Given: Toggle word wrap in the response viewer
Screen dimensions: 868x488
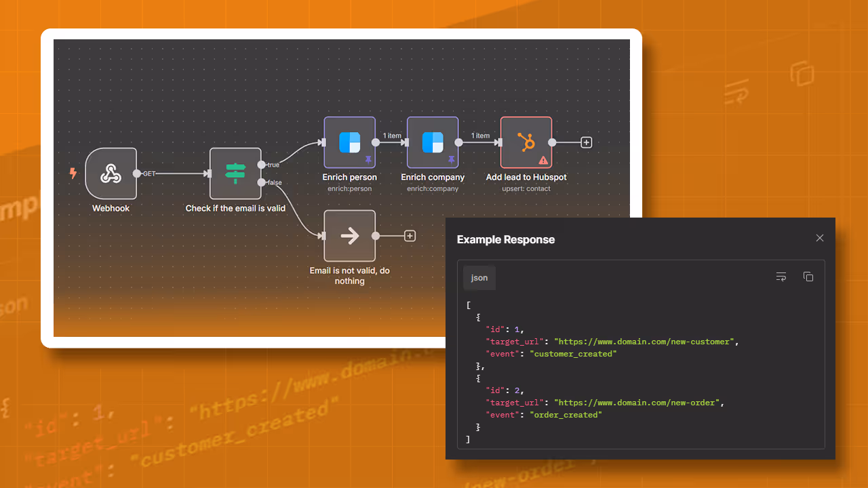Looking at the screenshot, I should [x=781, y=277].
